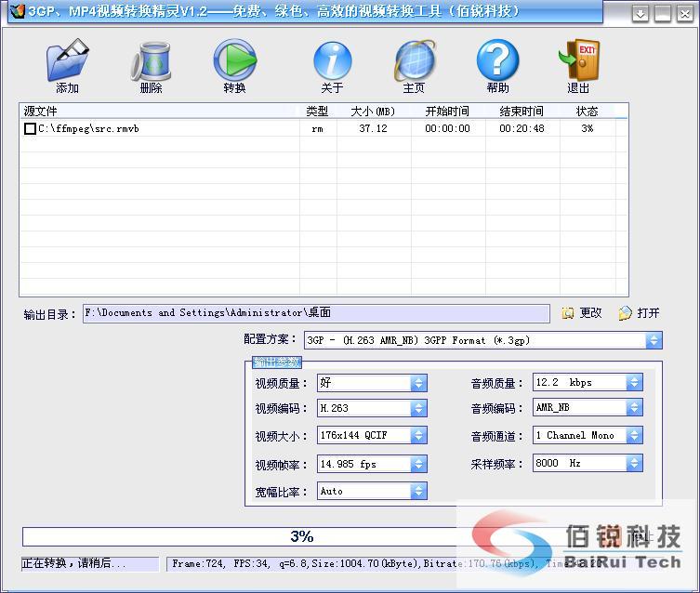700x593 pixels.
Task: Click the 输出目录 path input field
Action: click(x=316, y=313)
